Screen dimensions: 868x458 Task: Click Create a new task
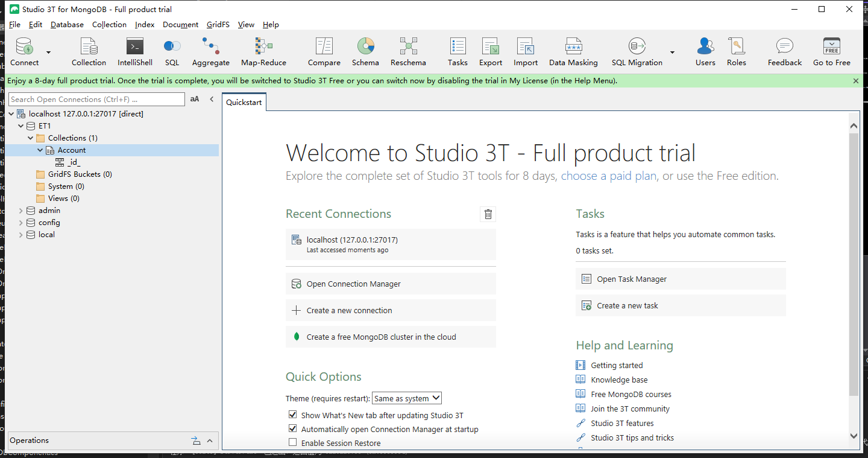[681, 305]
